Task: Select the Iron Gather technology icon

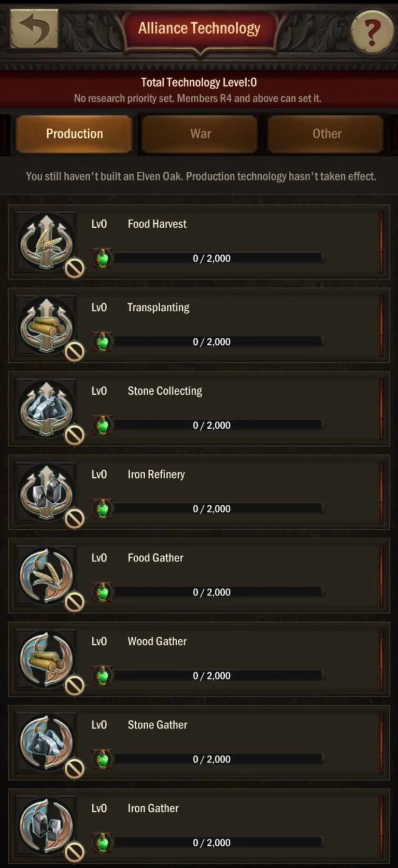Action: 47,826
